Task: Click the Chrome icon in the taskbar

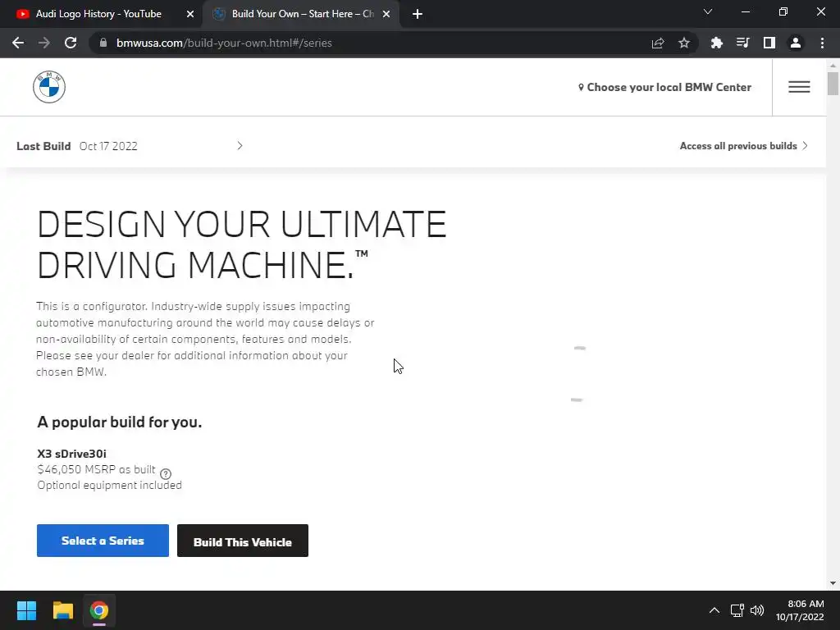Action: [99, 610]
